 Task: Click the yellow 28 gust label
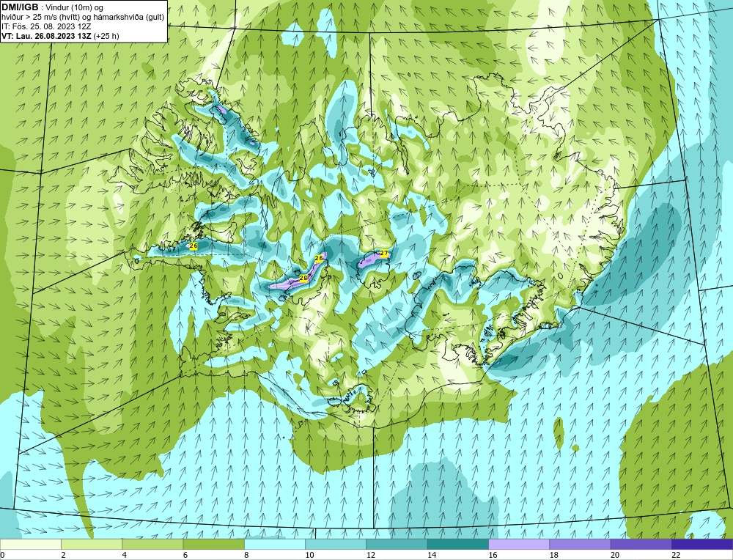(303, 278)
